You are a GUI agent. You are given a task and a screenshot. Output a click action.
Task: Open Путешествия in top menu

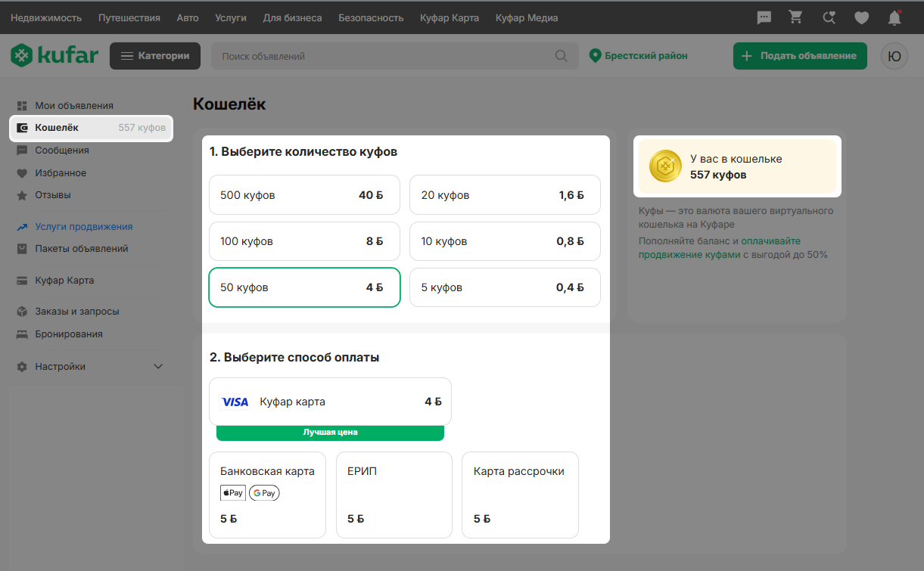pyautogui.click(x=129, y=17)
